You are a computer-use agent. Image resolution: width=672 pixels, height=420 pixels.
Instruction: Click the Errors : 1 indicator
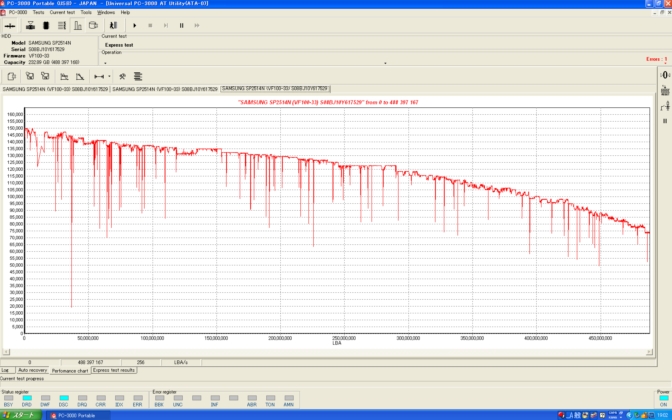pyautogui.click(x=657, y=59)
